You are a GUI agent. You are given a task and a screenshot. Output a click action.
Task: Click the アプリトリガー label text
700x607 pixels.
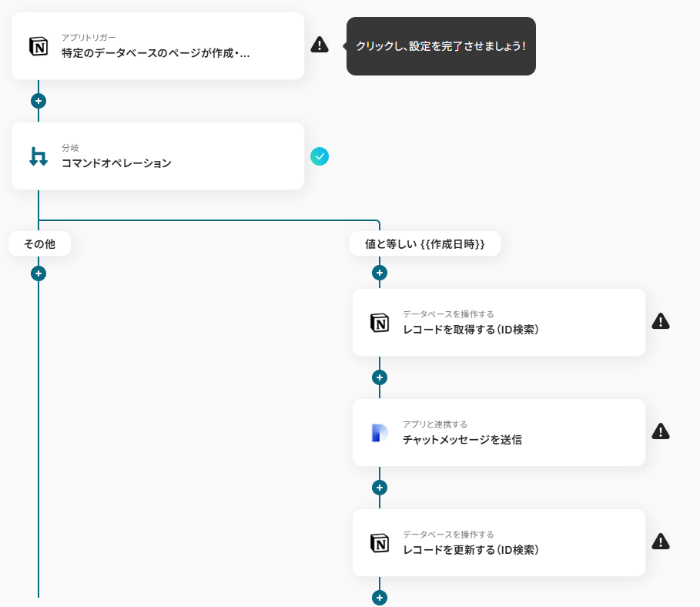coord(89,38)
